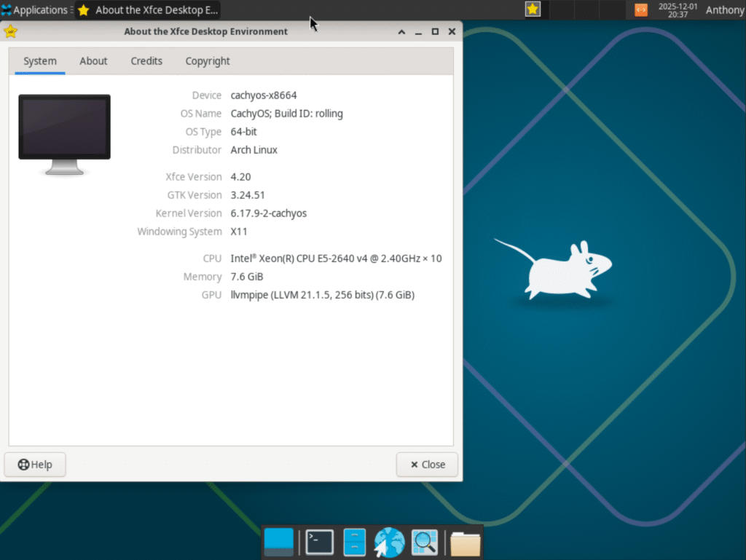Open the Anthony user menu in panel
The width and height of the screenshot is (746, 560).
pyautogui.click(x=724, y=10)
